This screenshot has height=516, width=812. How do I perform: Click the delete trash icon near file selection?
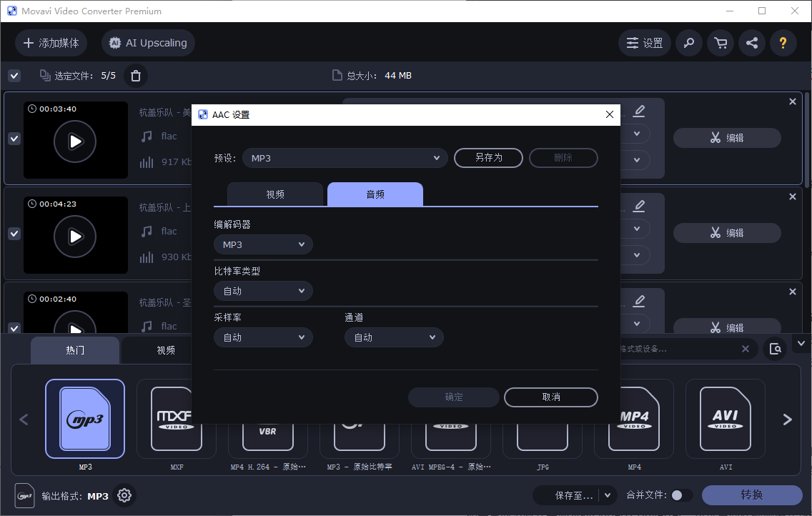coord(135,75)
